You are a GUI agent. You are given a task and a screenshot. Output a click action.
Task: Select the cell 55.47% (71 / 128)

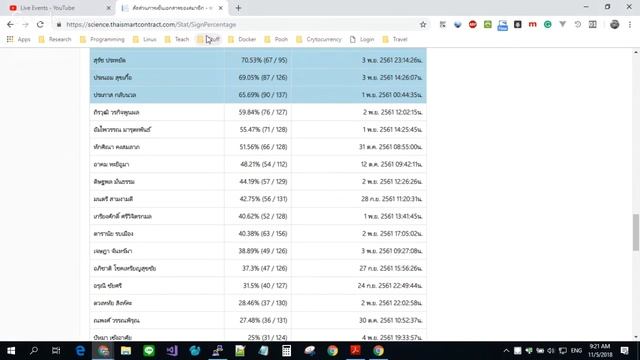pyautogui.click(x=258, y=129)
